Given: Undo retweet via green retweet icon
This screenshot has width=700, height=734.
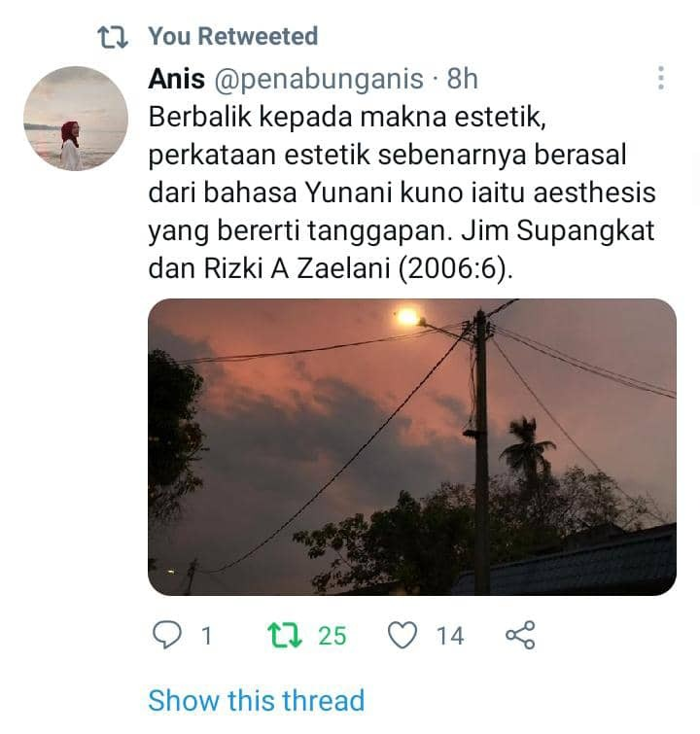Looking at the screenshot, I should 284,635.
